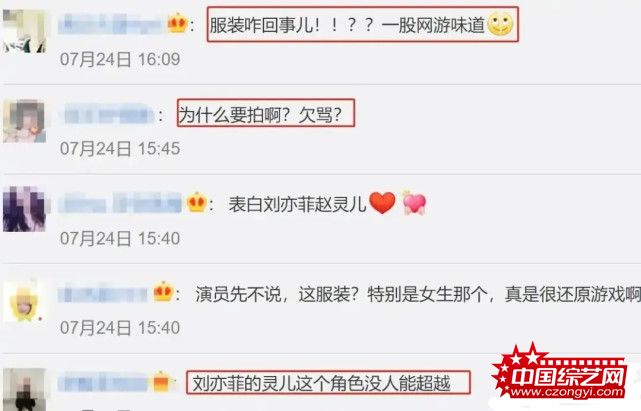Image resolution: width=641 pixels, height=411 pixels.
Task: Select comment 刘亦菲的灵儿这个角色没人能超越
Action: pyautogui.click(x=328, y=382)
